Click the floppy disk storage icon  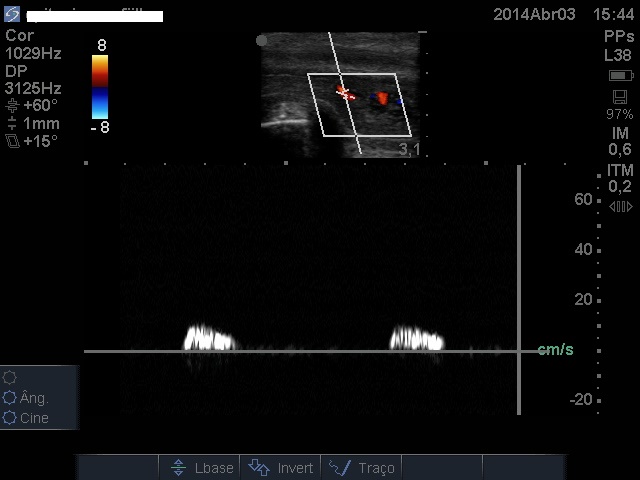[620, 96]
